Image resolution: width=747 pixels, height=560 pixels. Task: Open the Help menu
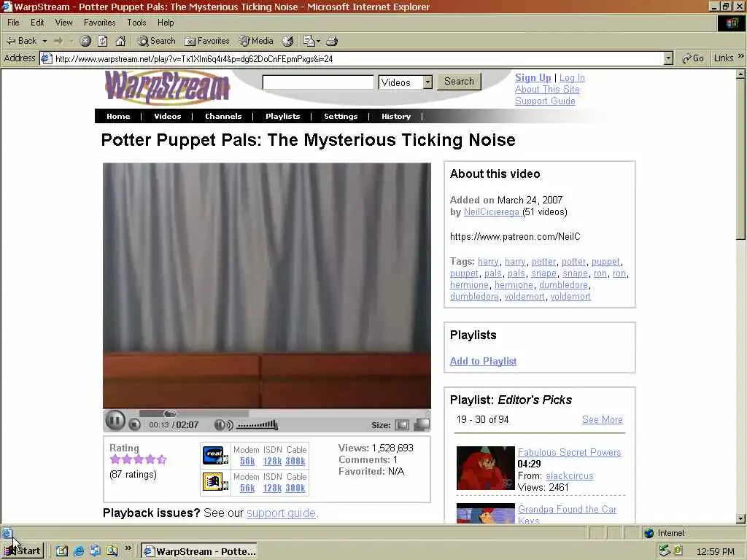(166, 23)
